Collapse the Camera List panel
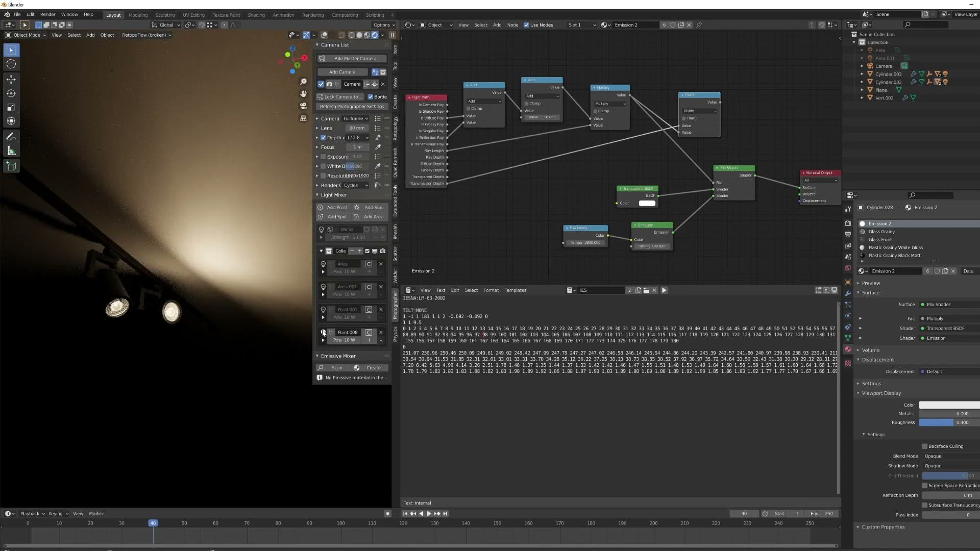This screenshot has height=551, width=980. [x=317, y=45]
